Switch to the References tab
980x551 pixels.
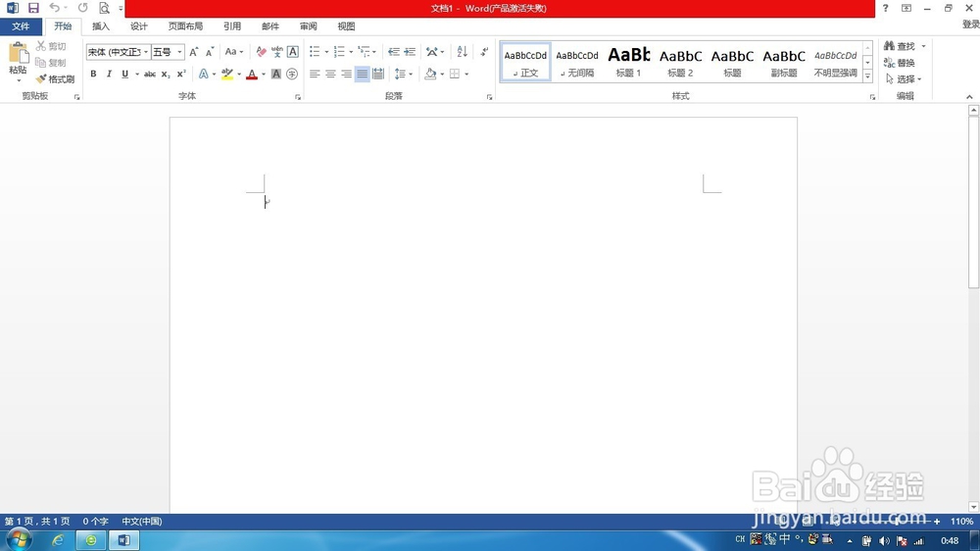click(x=232, y=26)
